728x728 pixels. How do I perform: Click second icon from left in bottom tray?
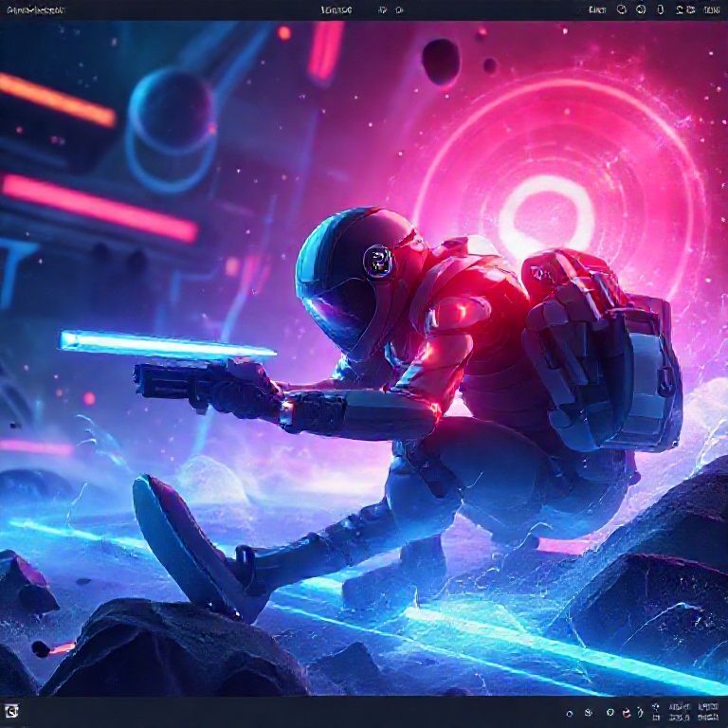(x=589, y=713)
